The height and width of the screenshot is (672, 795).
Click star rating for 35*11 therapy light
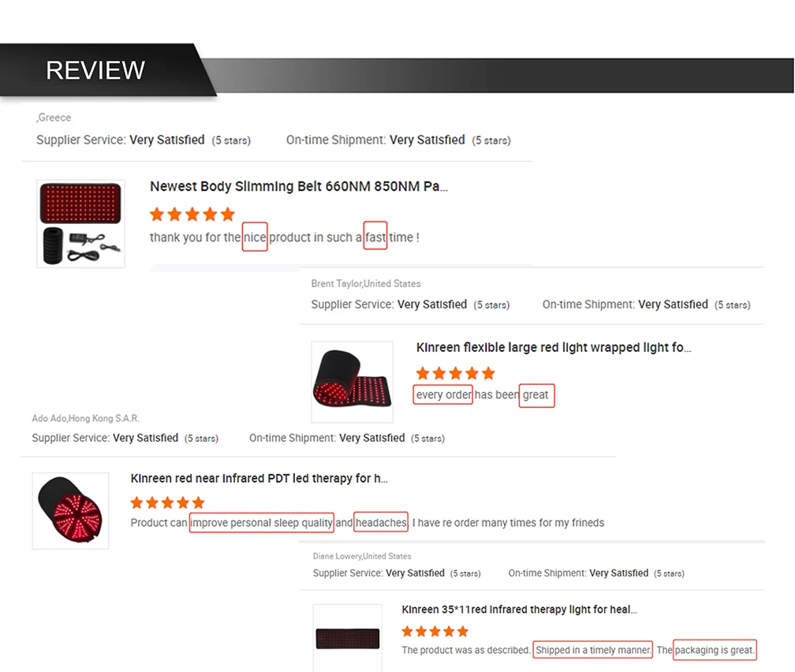[x=435, y=632]
